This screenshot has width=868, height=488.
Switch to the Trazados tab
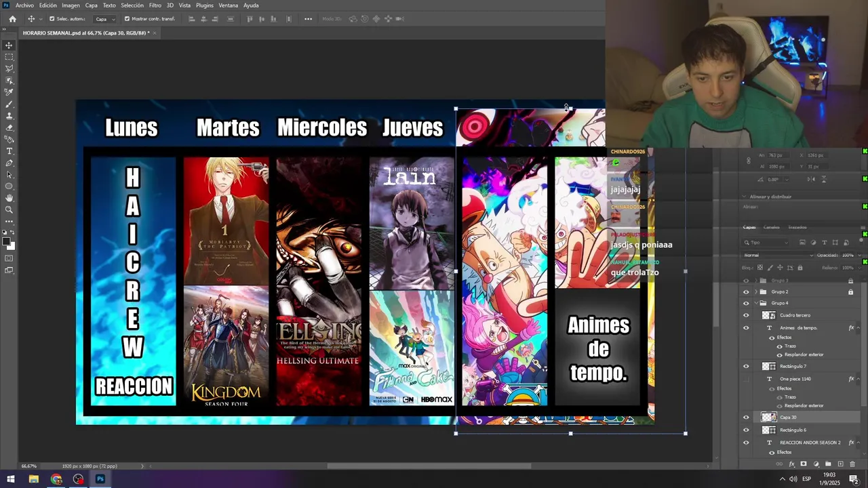[797, 227]
